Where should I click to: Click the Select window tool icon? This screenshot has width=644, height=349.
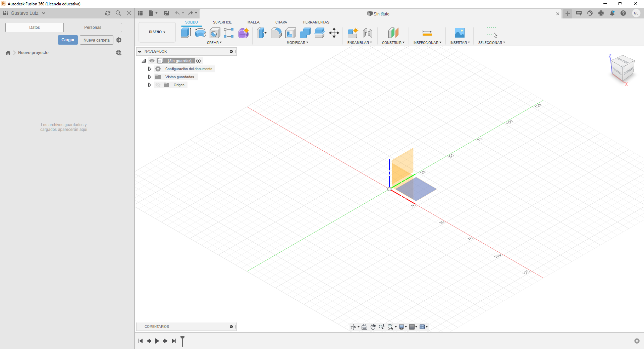[x=491, y=33]
